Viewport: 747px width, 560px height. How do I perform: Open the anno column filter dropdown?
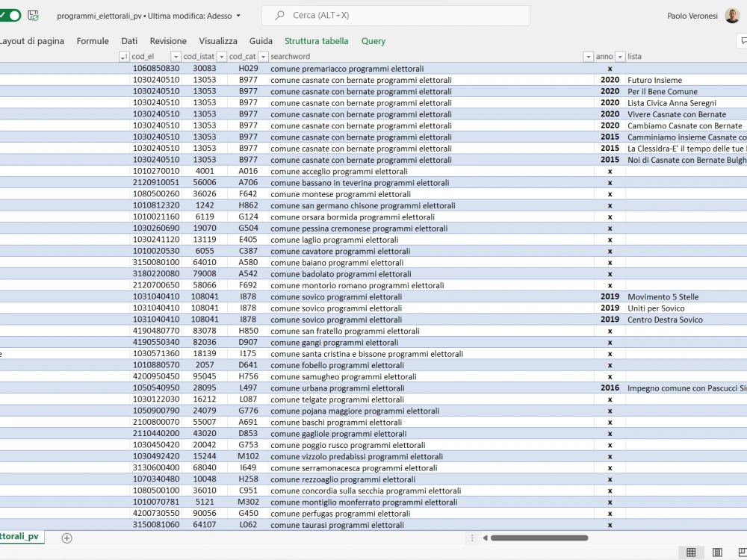point(620,57)
